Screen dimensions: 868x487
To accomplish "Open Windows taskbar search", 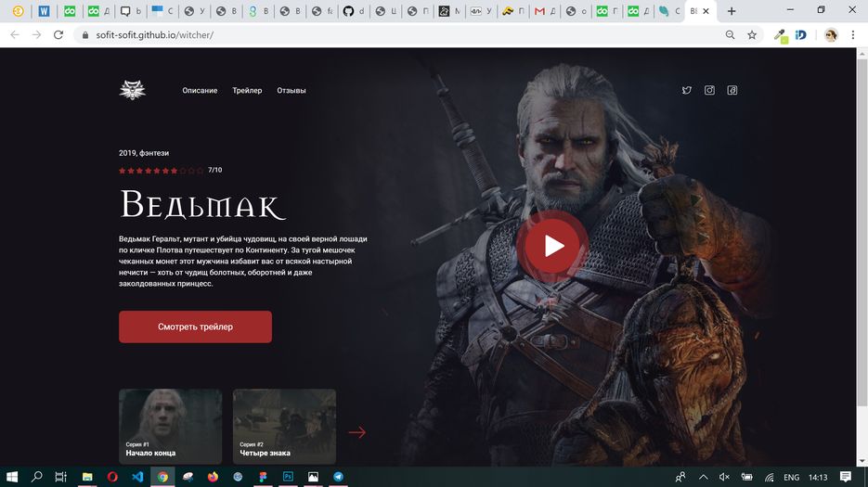I will [x=36, y=477].
